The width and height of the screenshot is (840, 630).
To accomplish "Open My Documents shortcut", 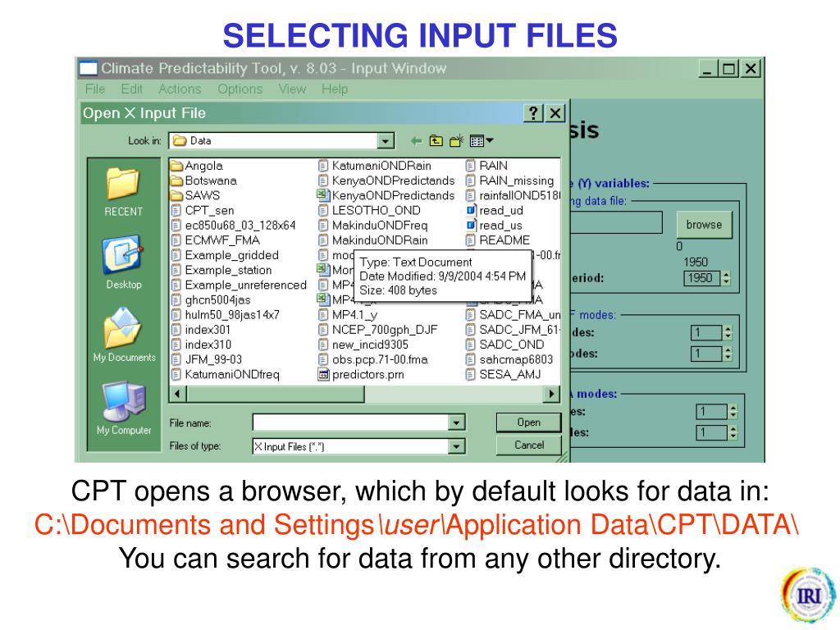I will coord(124,335).
